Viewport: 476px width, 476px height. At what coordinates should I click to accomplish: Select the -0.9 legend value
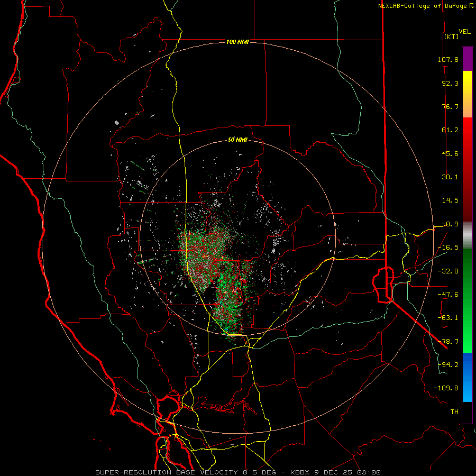450,224
